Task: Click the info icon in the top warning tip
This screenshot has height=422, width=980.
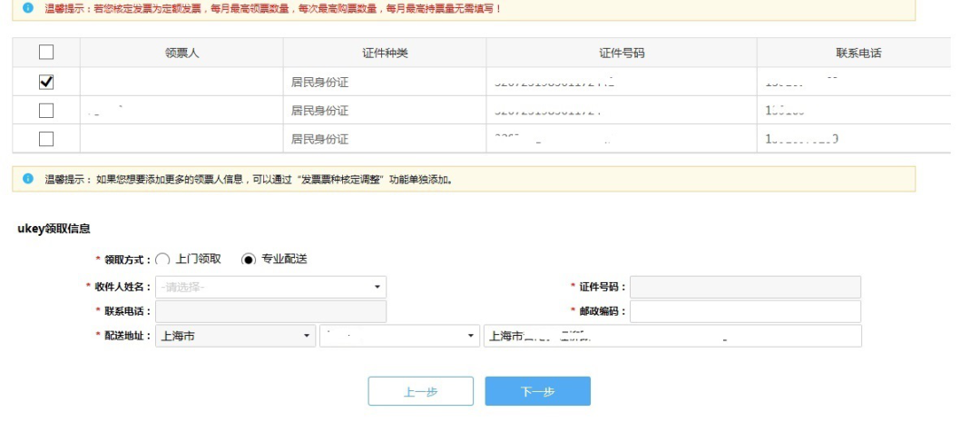Action: point(28,8)
